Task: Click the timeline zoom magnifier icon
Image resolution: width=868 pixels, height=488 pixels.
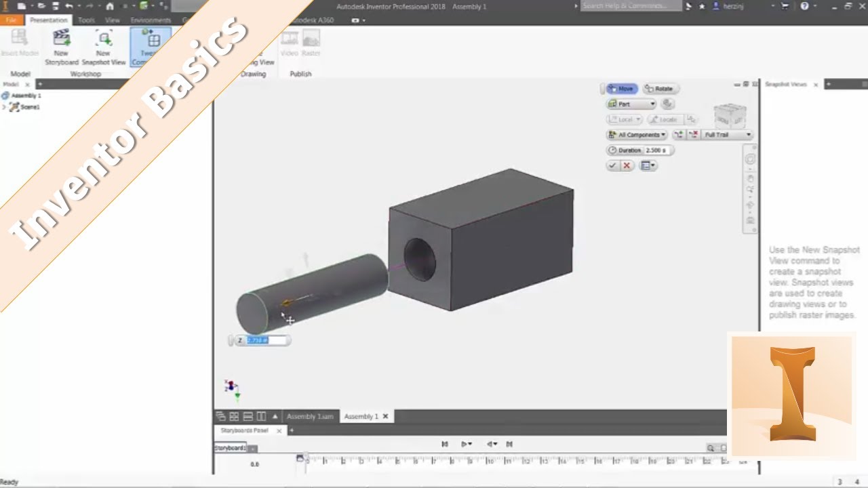Action: click(x=711, y=448)
